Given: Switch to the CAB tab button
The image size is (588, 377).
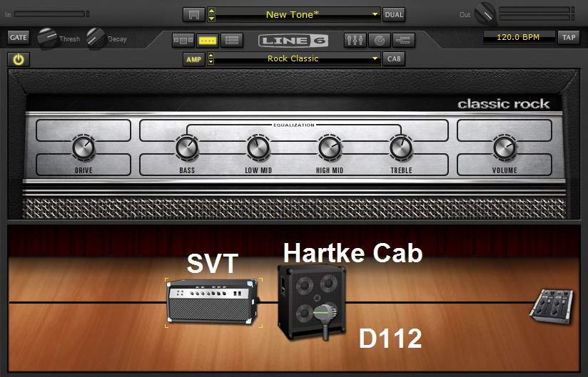Looking at the screenshot, I should click(x=394, y=59).
